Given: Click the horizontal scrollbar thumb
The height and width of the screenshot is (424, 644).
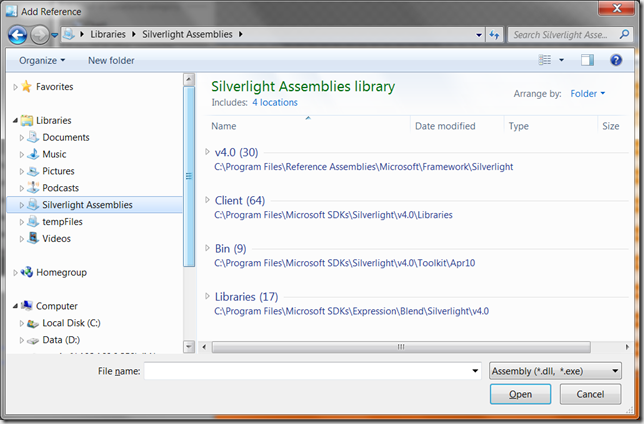Looking at the screenshot, I should point(401,347).
